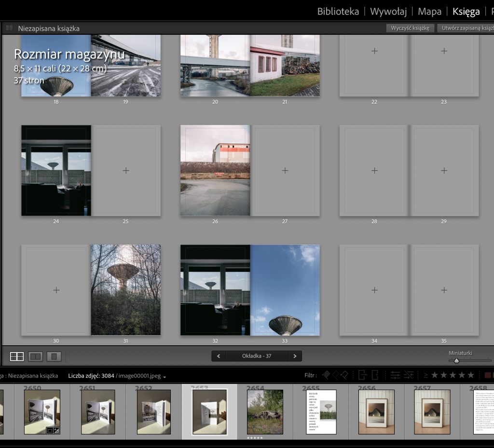Select filmstrip thumbnail 2654 with abandoned car
The width and height of the screenshot is (494, 448).
[265, 412]
